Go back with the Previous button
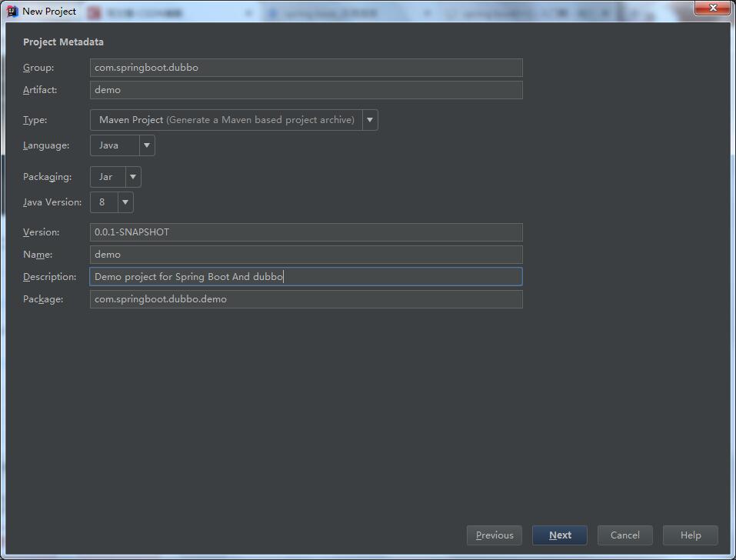This screenshot has height=560, width=736. click(495, 535)
